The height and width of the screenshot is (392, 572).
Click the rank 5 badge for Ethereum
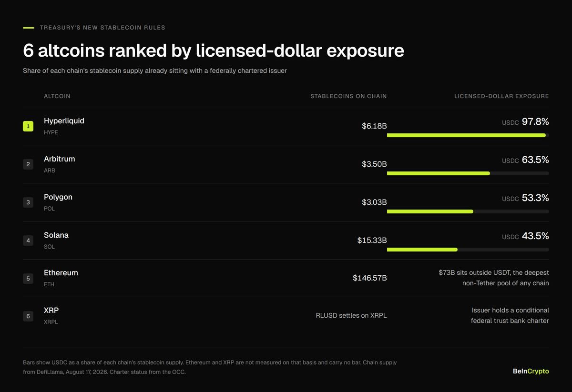coord(28,278)
